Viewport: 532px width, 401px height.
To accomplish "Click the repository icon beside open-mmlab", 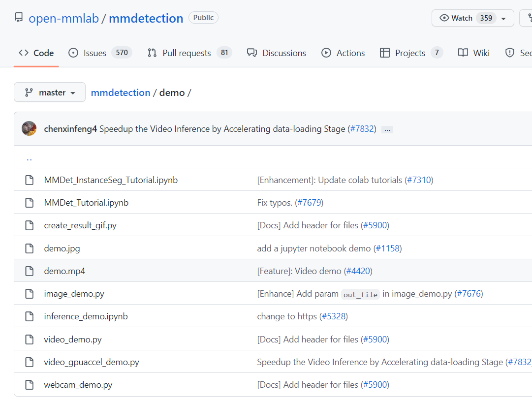I will tap(19, 17).
